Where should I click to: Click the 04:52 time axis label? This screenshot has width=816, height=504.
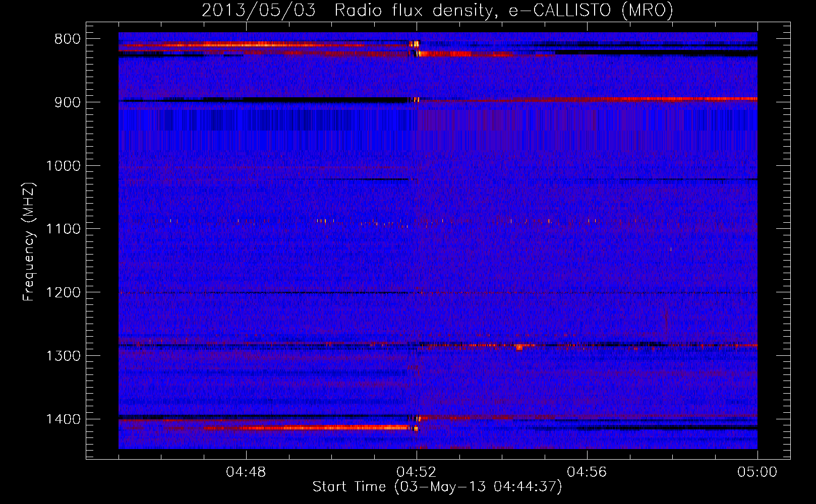pos(417,472)
